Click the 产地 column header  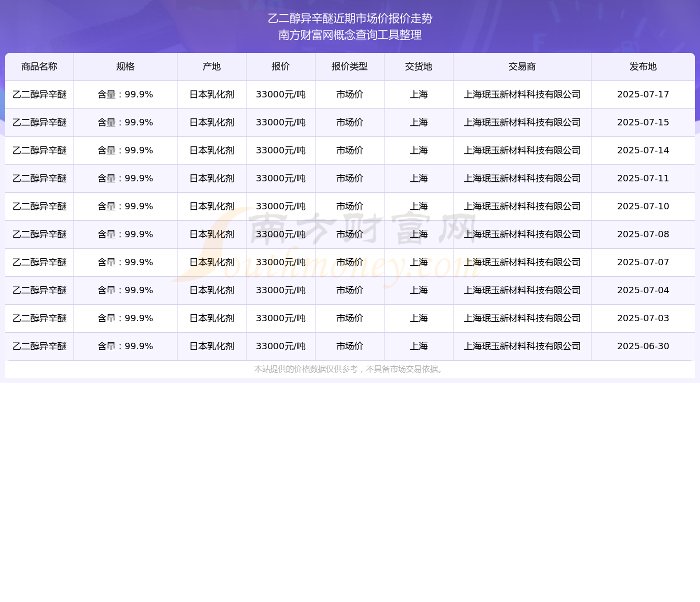point(211,66)
